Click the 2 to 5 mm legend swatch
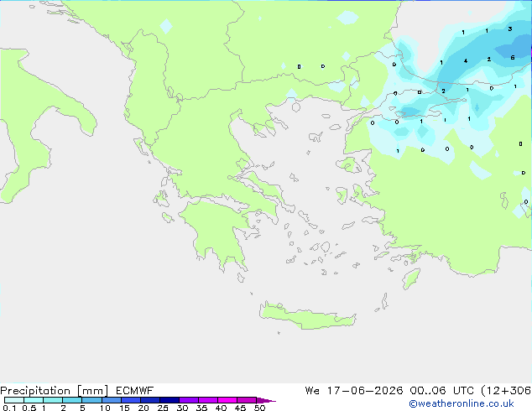The height and width of the screenshot is (411, 532). tap(72, 400)
